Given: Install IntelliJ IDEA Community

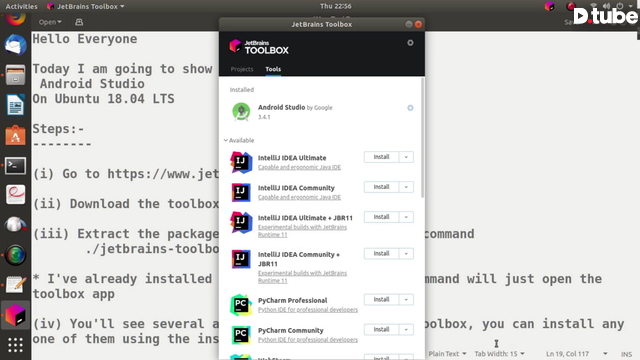Looking at the screenshot, I should click(381, 187).
